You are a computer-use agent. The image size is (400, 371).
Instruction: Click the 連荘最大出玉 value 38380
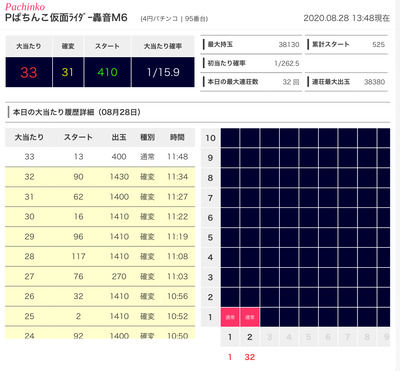coord(374,82)
